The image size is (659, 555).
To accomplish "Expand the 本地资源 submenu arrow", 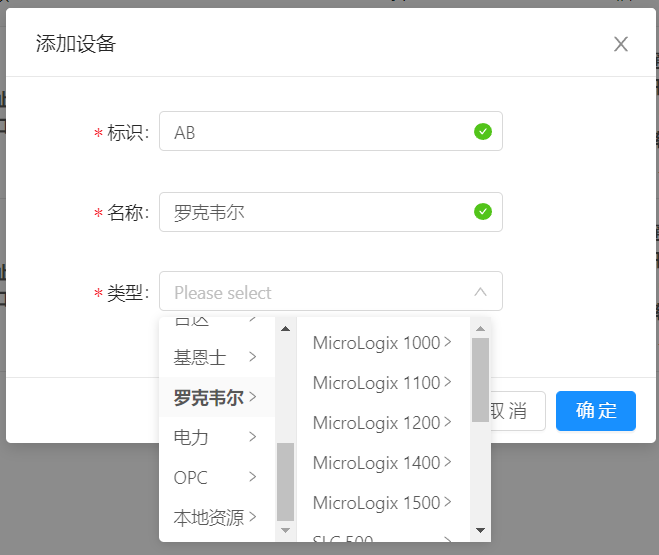I will click(252, 516).
